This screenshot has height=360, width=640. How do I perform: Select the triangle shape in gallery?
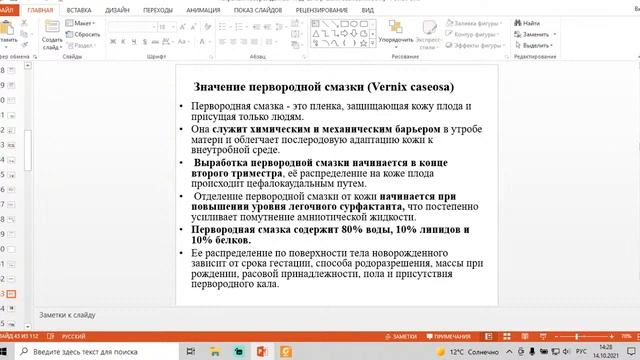(x=316, y=33)
